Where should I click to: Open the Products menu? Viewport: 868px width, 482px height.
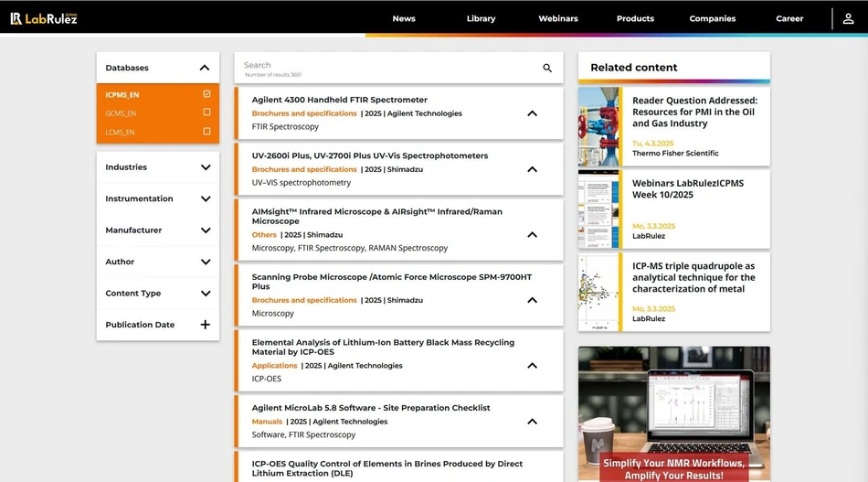635,18
